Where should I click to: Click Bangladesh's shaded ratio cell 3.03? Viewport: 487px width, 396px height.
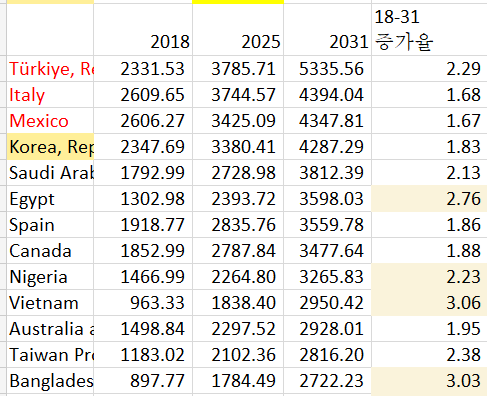[x=429, y=381]
